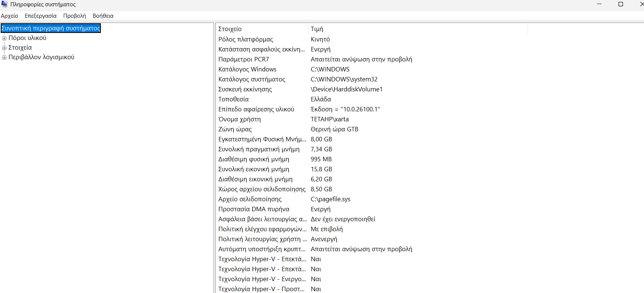
Task: Select the Διαθέσιμη εικονική μνήμη row
Action: pyautogui.click(x=372, y=179)
